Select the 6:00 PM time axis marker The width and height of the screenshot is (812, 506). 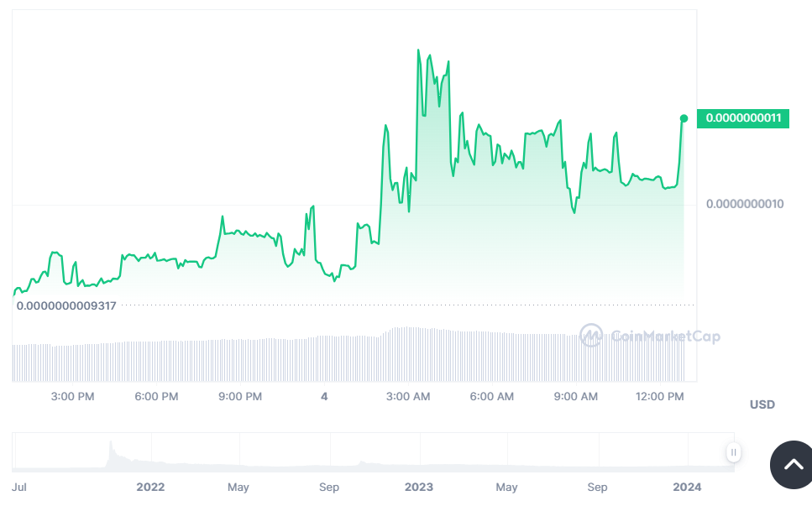click(157, 396)
